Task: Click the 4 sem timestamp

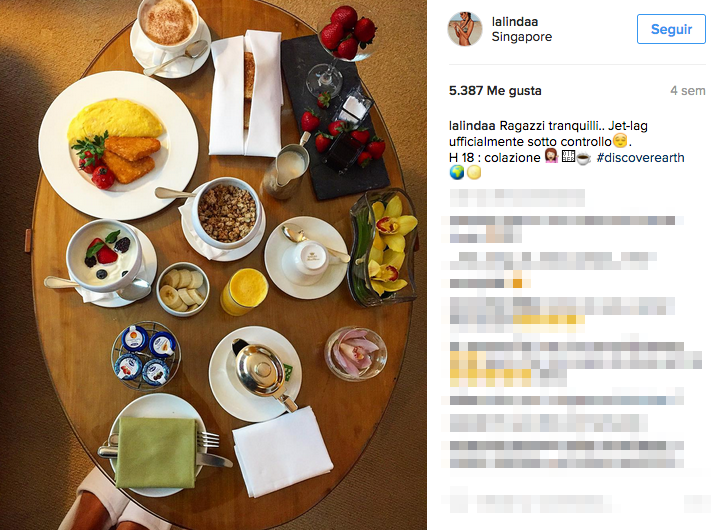Action: (687, 91)
